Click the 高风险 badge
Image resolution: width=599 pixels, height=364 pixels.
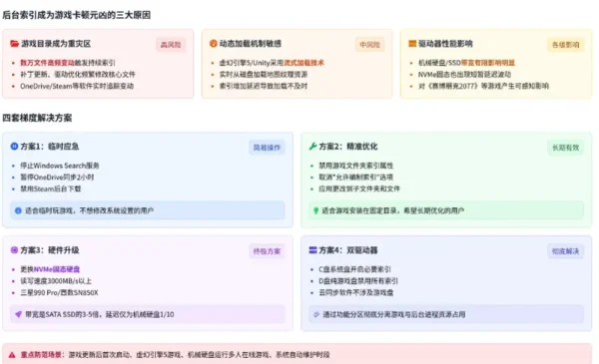click(x=171, y=45)
